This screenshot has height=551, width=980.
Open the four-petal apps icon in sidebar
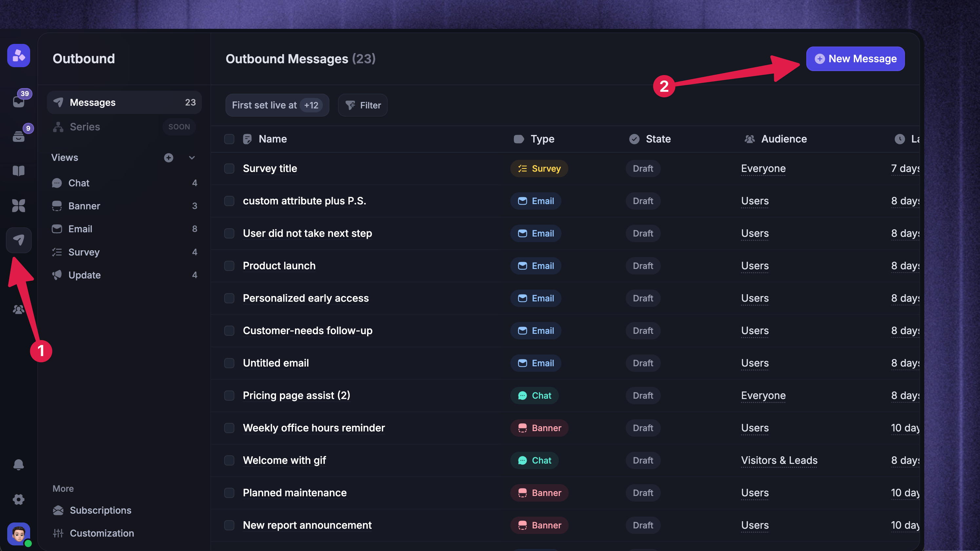click(x=19, y=206)
